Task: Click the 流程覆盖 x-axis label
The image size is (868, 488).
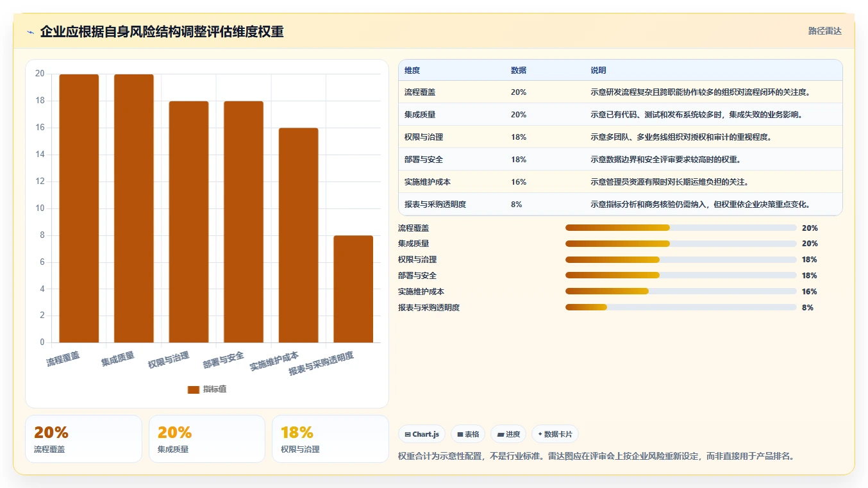Action: (x=63, y=358)
